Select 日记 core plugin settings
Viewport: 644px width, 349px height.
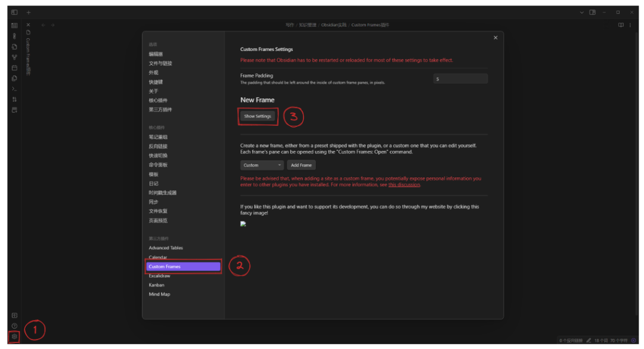[x=153, y=183]
